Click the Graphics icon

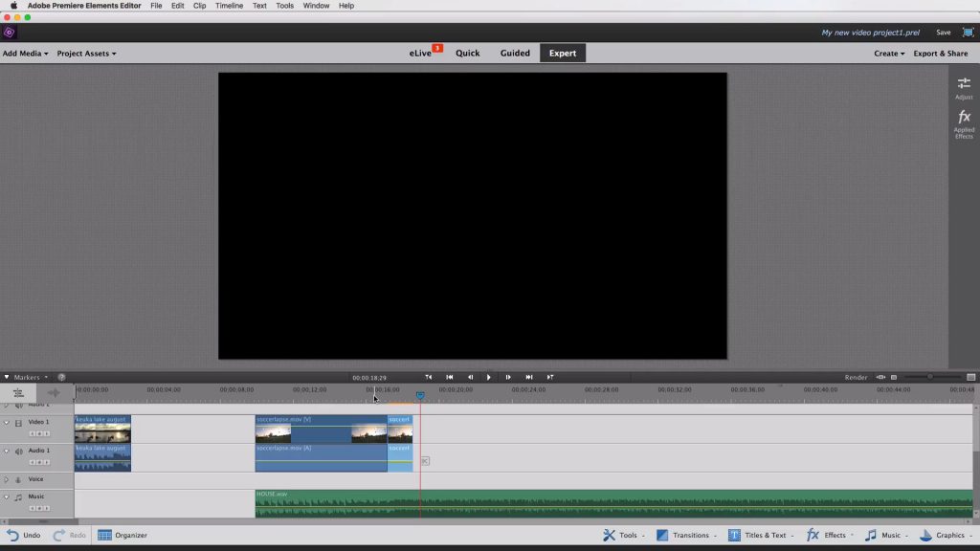coord(925,536)
